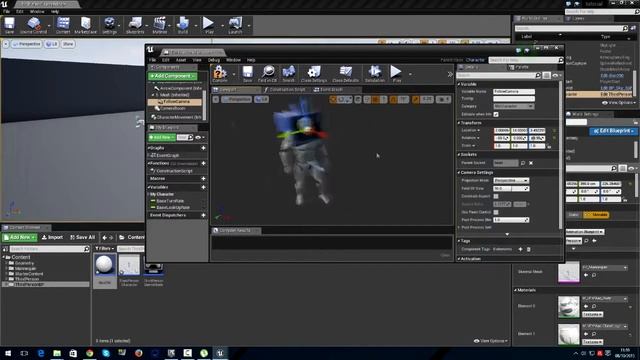
Task: Compile the blueprint with Compile button
Action: click(x=220, y=74)
